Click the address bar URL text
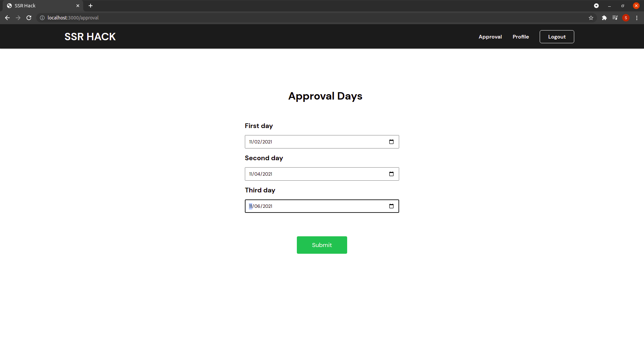The width and height of the screenshot is (644, 362). (73, 18)
